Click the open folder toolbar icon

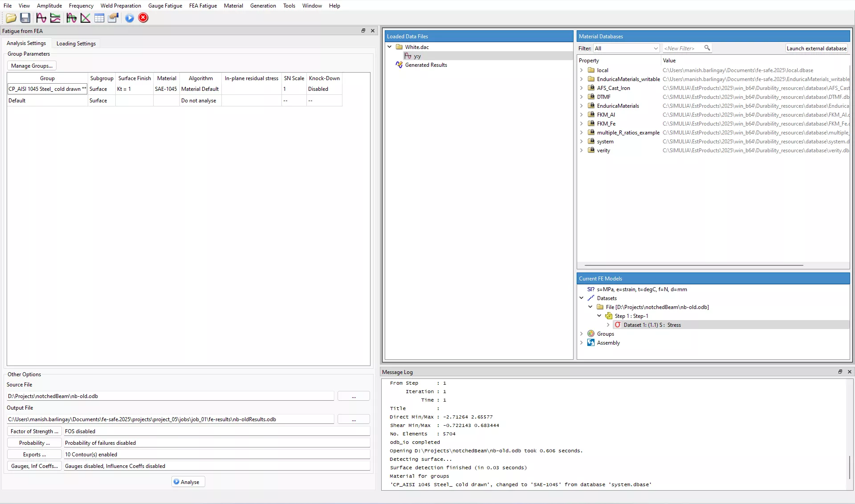[x=11, y=18]
